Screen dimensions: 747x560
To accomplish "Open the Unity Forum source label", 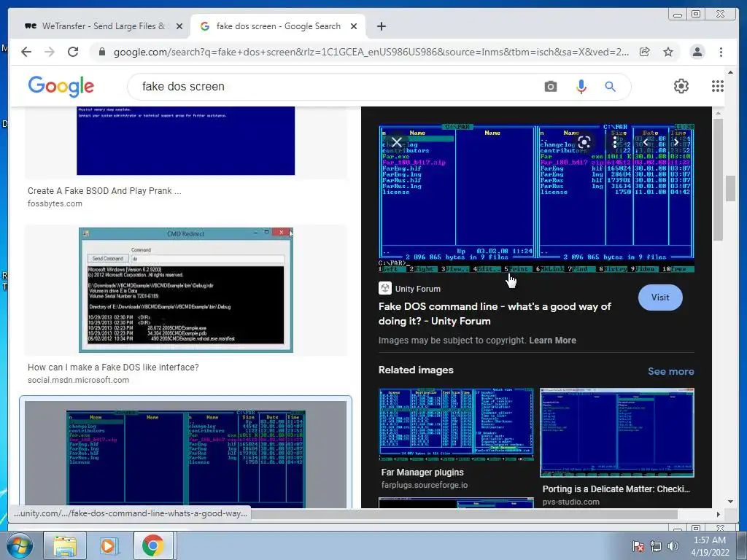I will (410, 289).
